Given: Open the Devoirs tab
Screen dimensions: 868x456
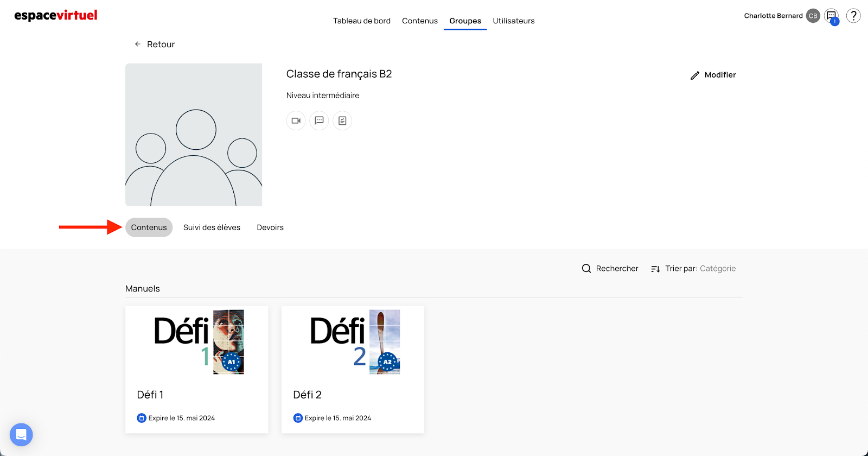Looking at the screenshot, I should pyautogui.click(x=270, y=227).
